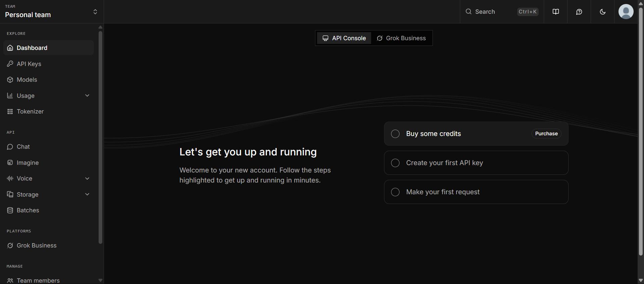Select the API Console tab
Screen dimensions: 644x284
pyautogui.click(x=344, y=38)
